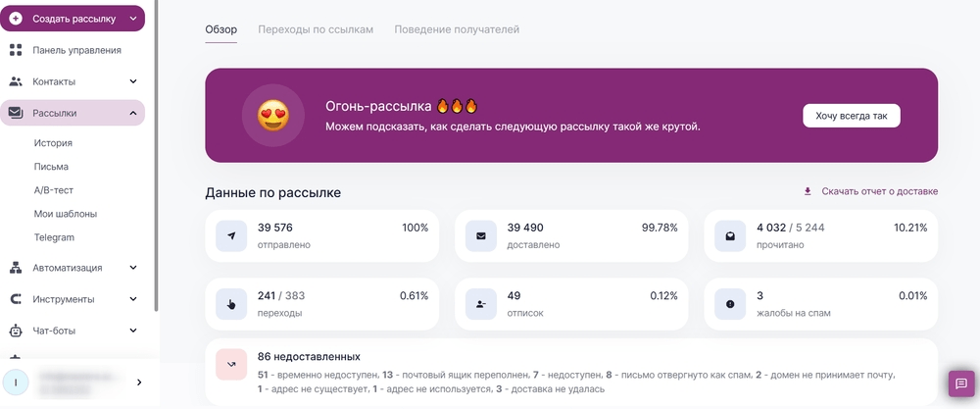Image resolution: width=980 pixels, height=409 pixels.
Task: Click the chat support icon
Action: point(960,383)
